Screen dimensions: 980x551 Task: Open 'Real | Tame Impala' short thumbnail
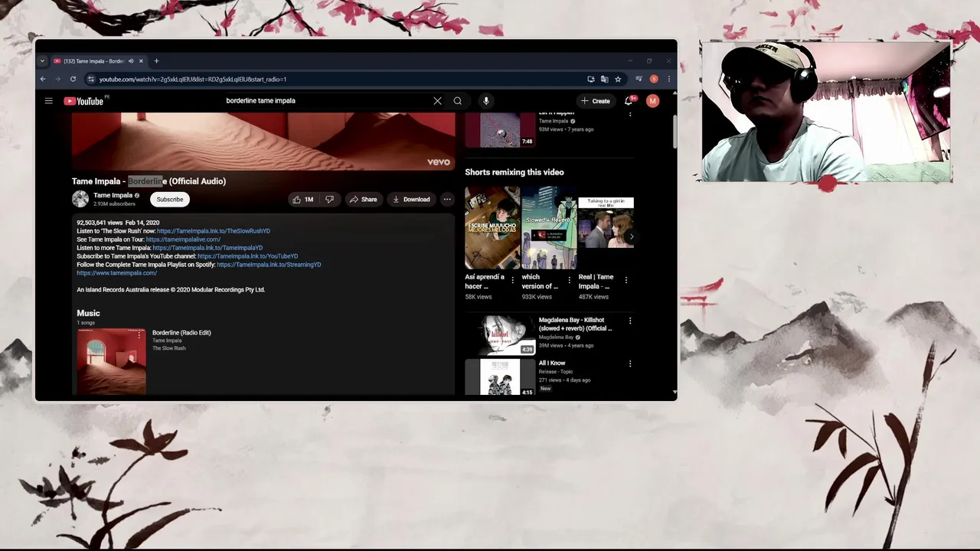[x=606, y=227]
